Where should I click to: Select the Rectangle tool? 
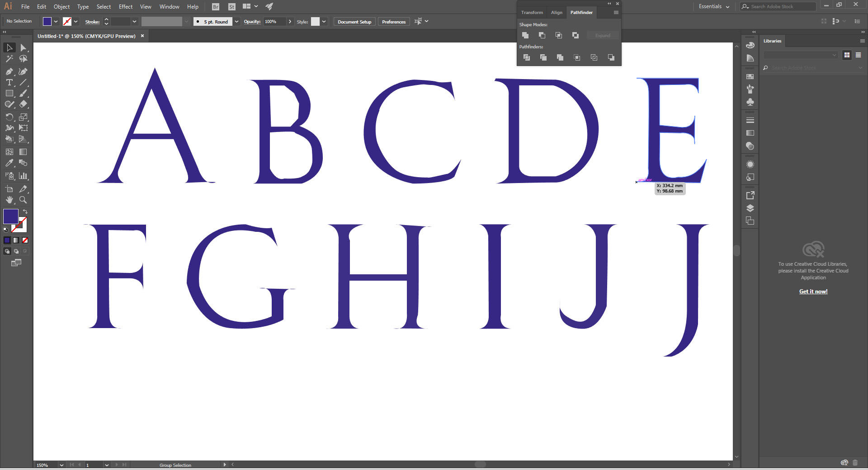(9, 93)
